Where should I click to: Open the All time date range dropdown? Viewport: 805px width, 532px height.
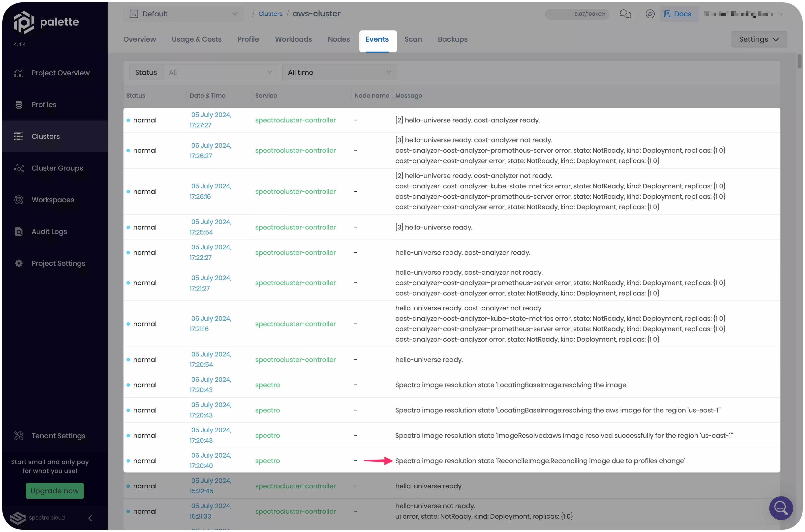coord(339,72)
